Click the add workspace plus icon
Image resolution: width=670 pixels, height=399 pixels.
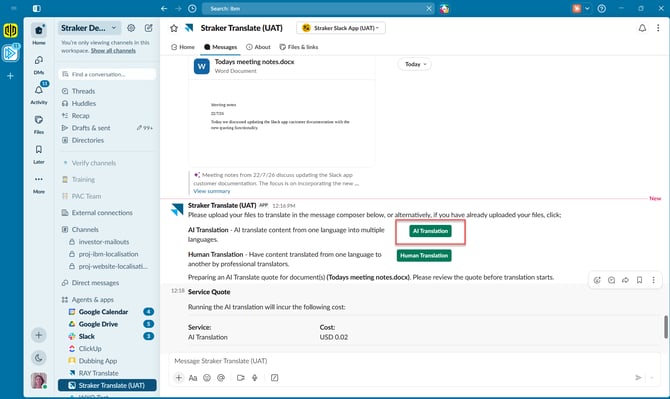pyautogui.click(x=11, y=76)
